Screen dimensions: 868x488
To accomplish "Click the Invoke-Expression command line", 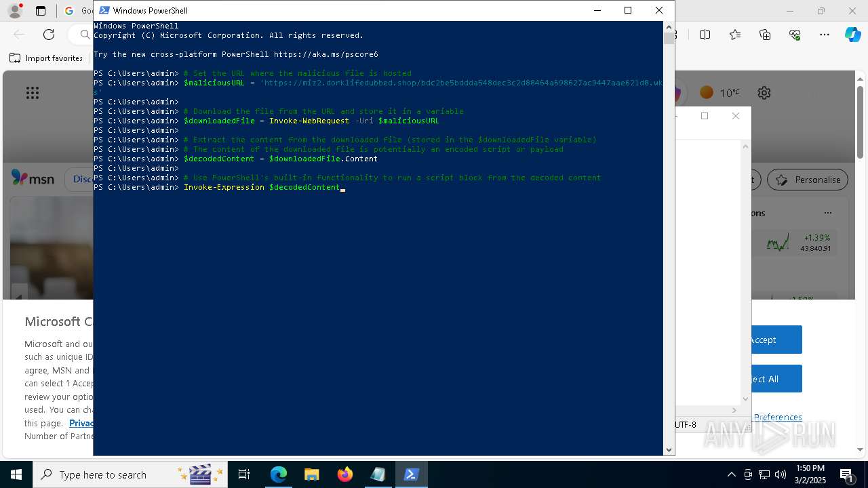I will pyautogui.click(x=261, y=187).
